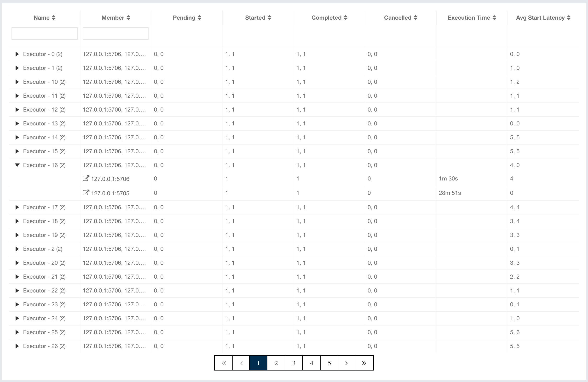Jump to last page button

click(x=364, y=363)
